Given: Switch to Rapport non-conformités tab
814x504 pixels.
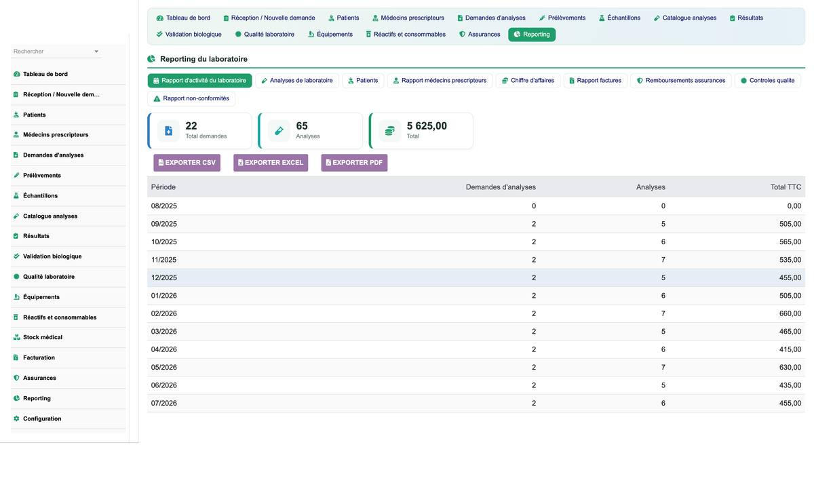Looking at the screenshot, I should click(191, 98).
